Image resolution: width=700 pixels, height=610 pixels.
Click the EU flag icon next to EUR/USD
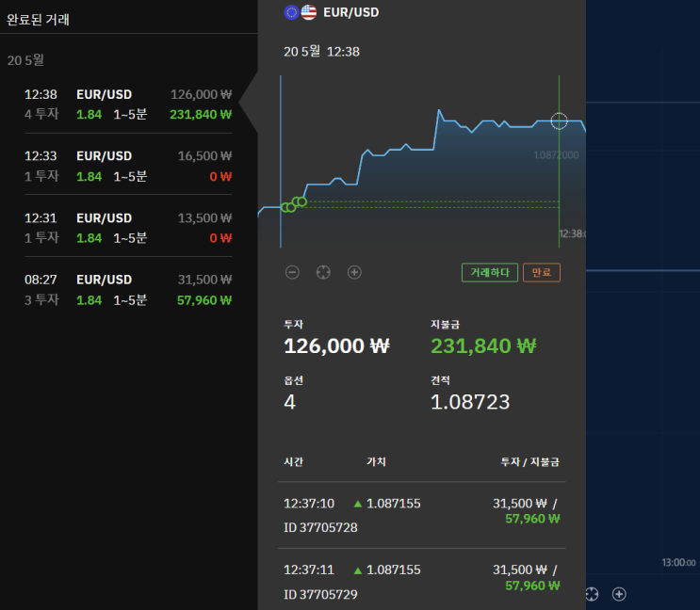(291, 12)
